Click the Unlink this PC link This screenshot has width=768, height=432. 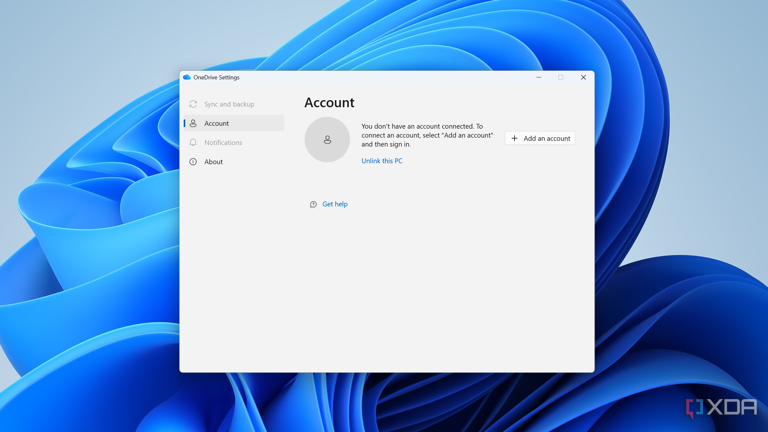point(382,161)
